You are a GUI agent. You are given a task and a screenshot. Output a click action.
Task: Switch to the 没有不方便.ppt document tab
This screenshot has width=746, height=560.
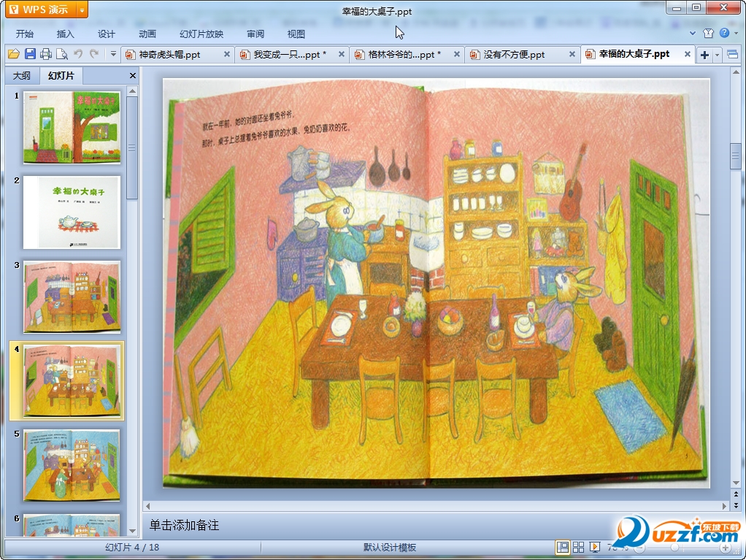tap(514, 55)
